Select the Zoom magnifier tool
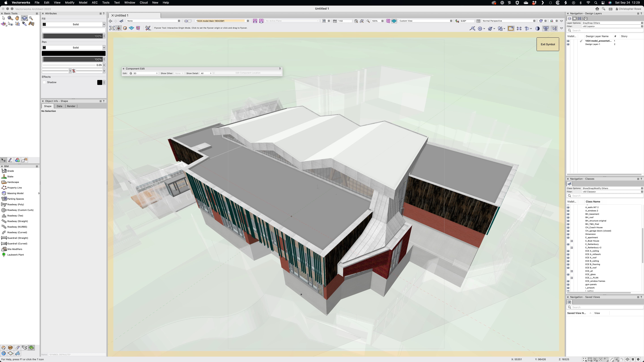Screen dimensions: 644x362 coord(31,18)
